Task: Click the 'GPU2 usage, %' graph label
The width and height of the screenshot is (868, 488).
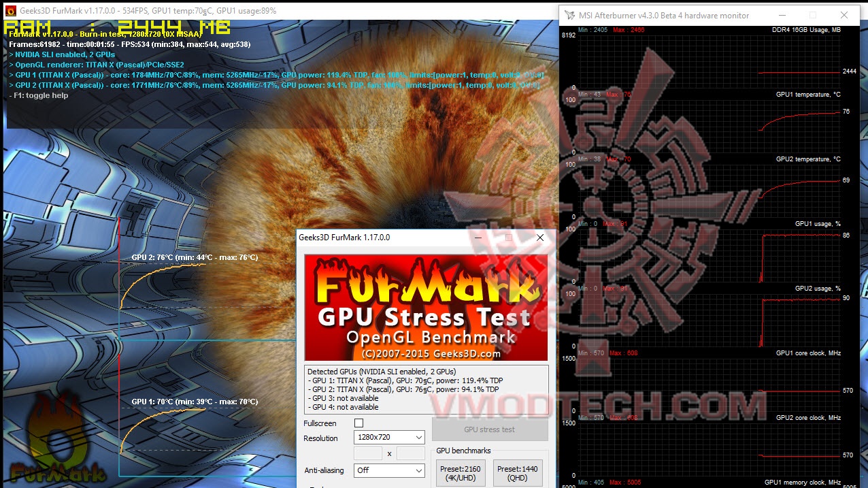Action: pos(818,289)
